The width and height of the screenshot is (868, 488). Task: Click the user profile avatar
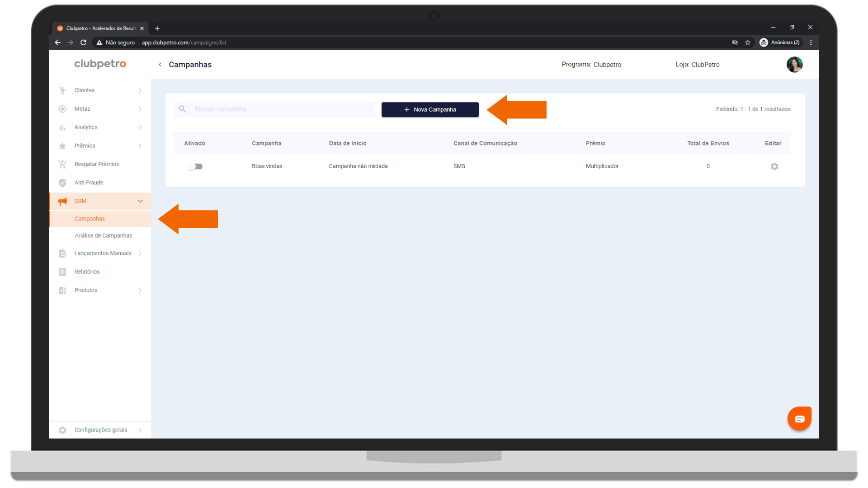[x=794, y=65]
